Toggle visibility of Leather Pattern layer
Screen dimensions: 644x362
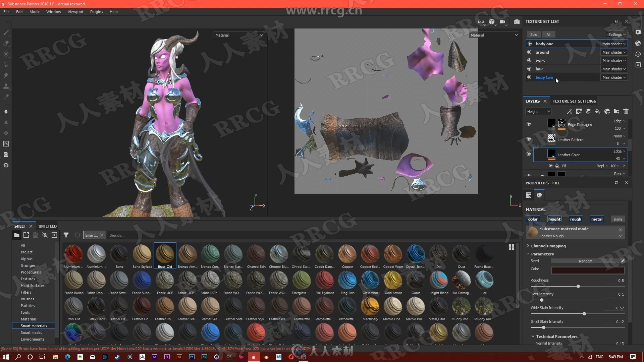[529, 139]
